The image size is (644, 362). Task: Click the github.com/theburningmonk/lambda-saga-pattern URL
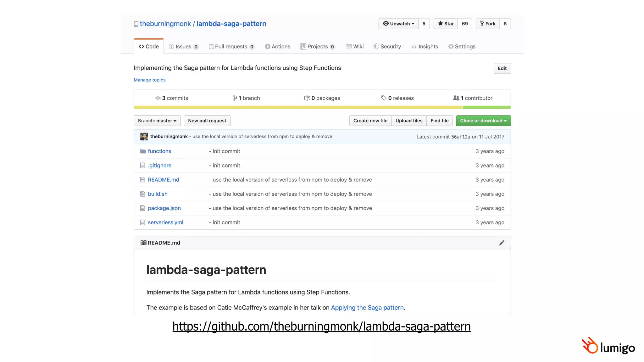[x=322, y=326]
